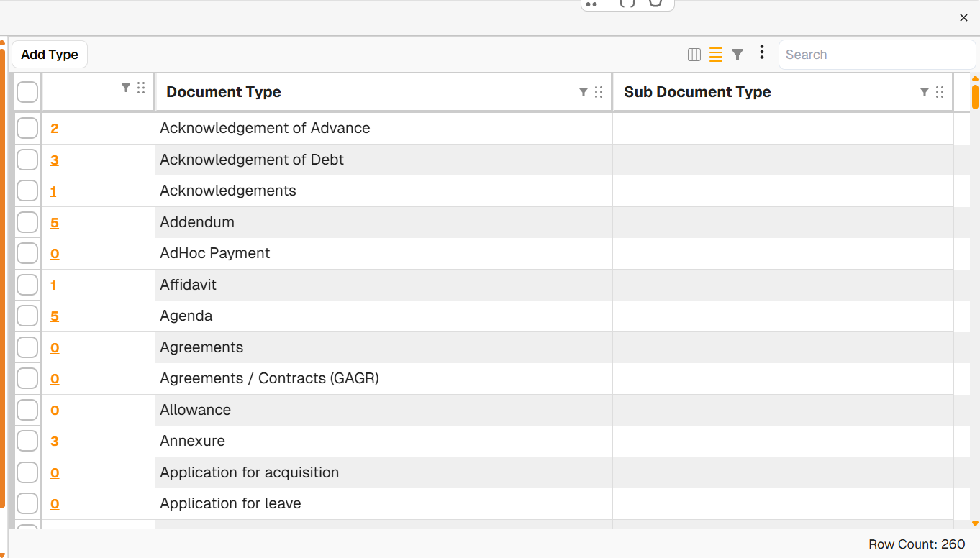Image resolution: width=980 pixels, height=558 pixels.
Task: Check the Annexure row checkbox
Action: (27, 442)
